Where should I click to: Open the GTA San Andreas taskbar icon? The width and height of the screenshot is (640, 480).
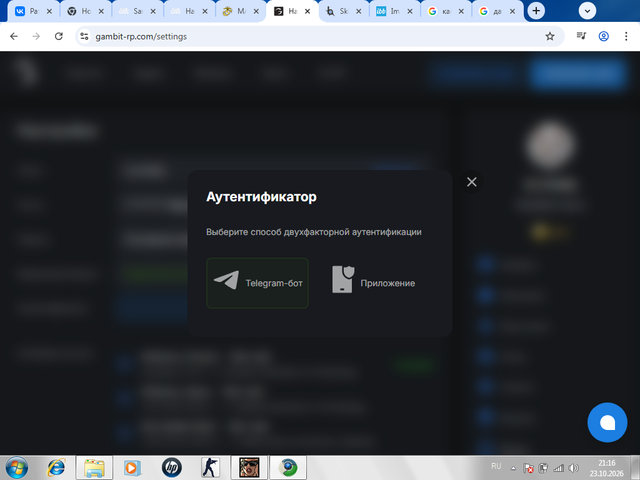249,467
